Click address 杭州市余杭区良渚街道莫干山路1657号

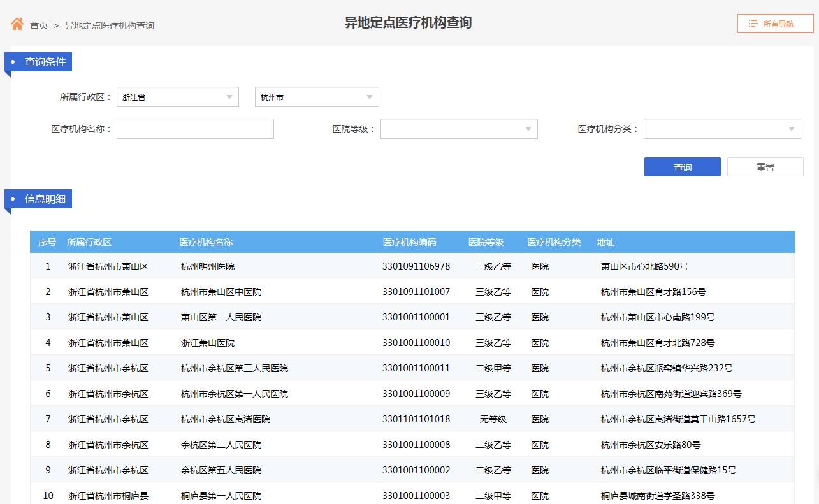678,419
